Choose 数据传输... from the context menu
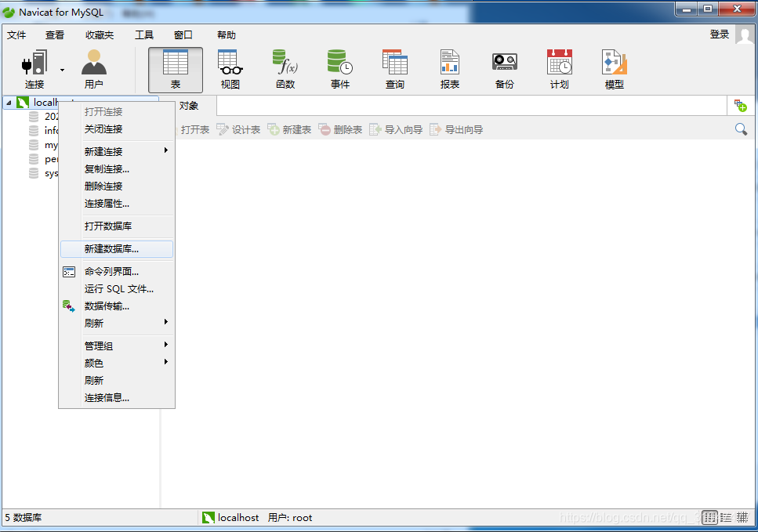Screen dimensions: 758x532 [x=117, y=306]
